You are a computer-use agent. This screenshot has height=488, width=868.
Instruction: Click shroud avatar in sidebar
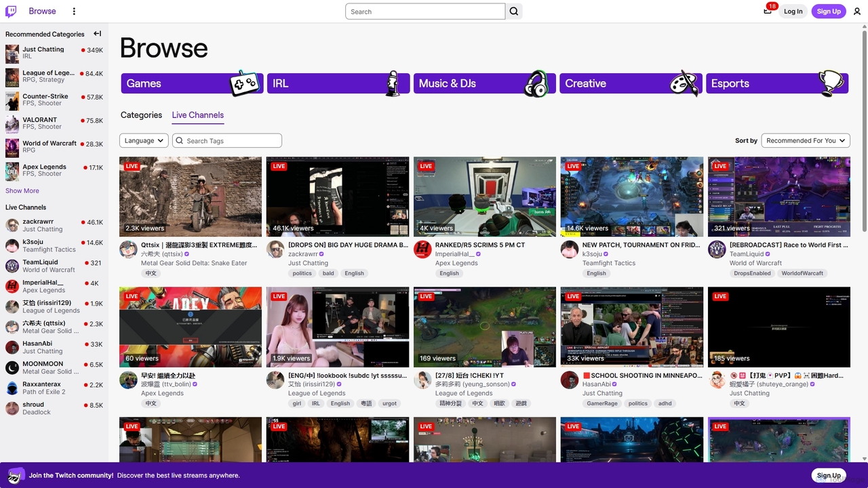pos(12,408)
